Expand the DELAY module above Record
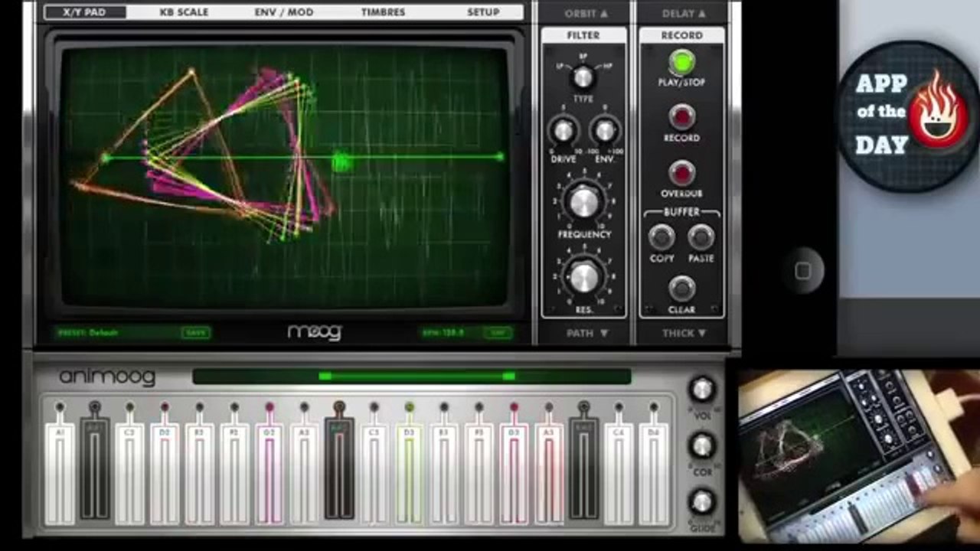 (x=682, y=13)
